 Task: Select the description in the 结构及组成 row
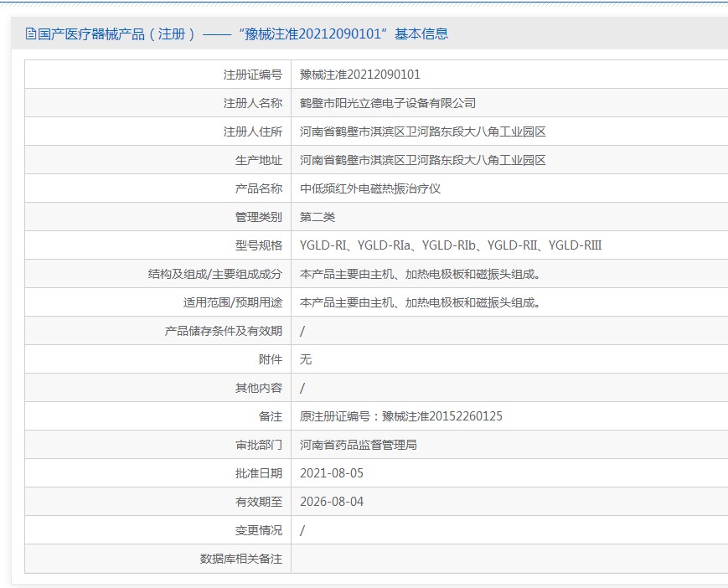(420, 274)
